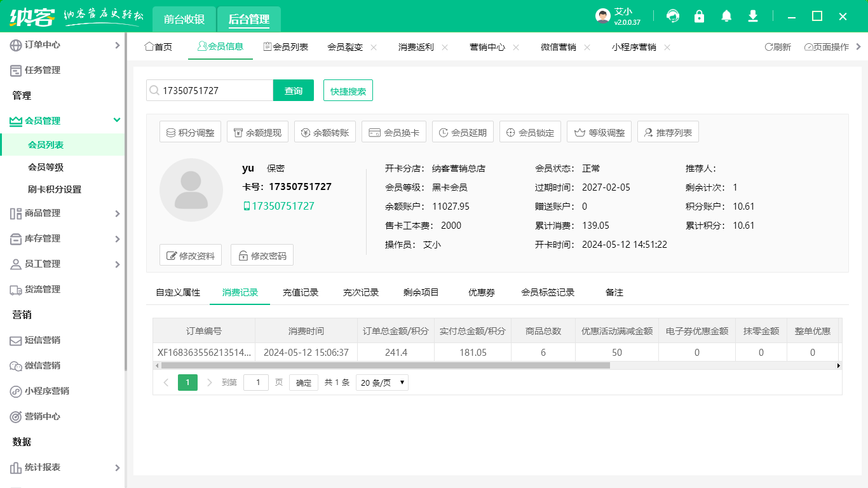Screen dimensions: 868x488
Task: Click the 修改密码 button
Action: click(x=262, y=256)
